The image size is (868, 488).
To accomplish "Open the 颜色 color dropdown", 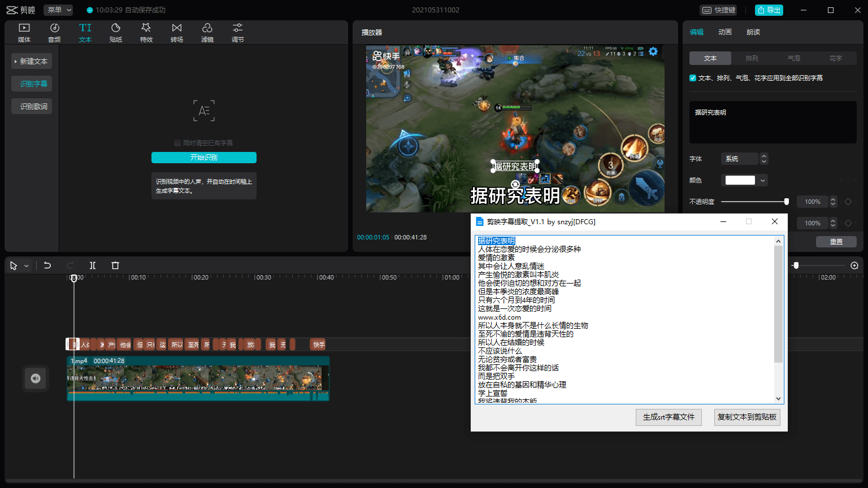I will click(745, 180).
